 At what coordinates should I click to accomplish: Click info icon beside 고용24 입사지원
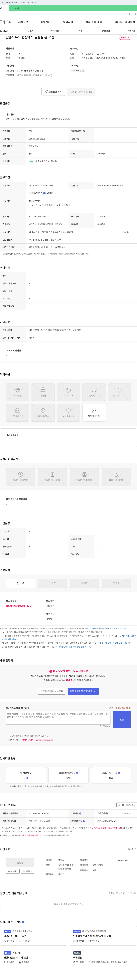tap(119, 773)
